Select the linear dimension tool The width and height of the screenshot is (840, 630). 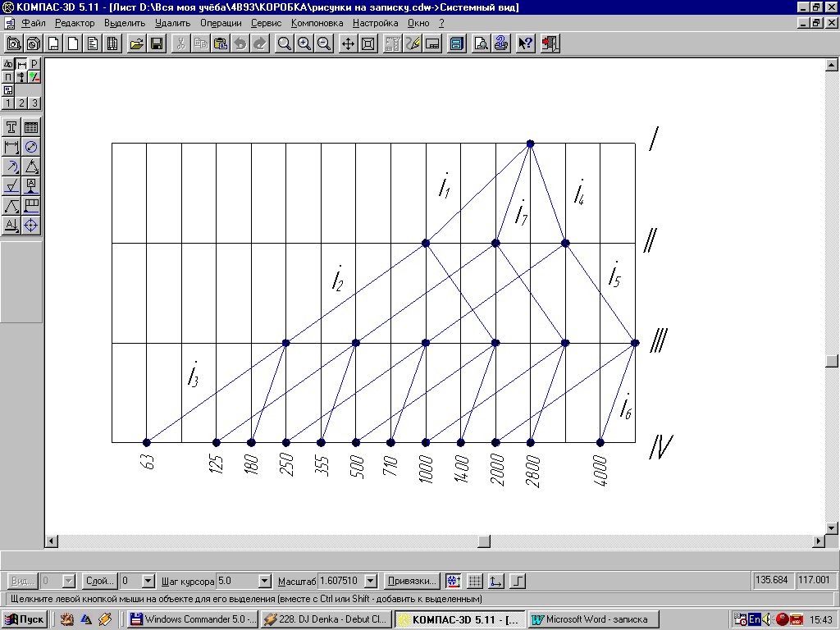(11, 147)
